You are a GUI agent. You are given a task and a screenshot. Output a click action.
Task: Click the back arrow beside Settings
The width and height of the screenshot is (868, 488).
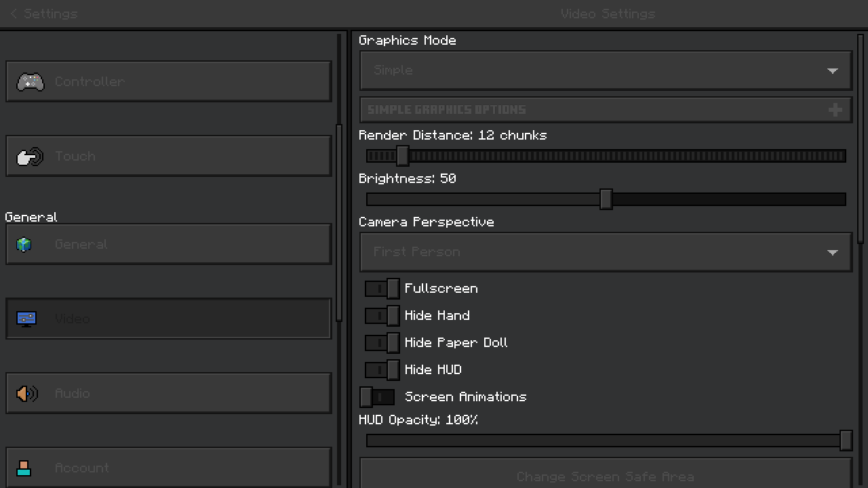[x=14, y=14]
